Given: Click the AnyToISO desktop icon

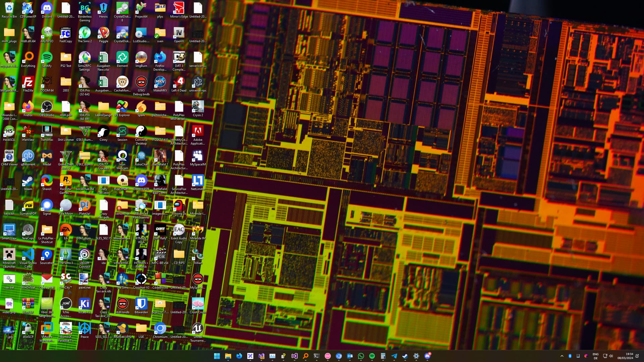Looking at the screenshot, I should pos(47,35).
